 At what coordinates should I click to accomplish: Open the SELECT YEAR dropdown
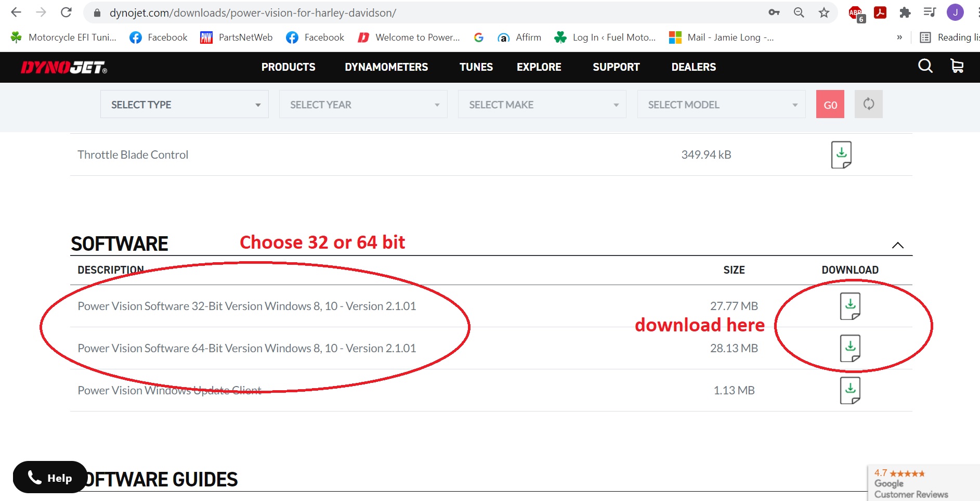[x=363, y=104]
